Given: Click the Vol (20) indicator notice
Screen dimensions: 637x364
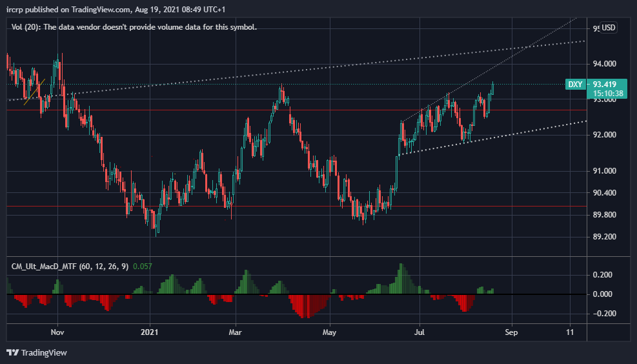Looking at the screenshot, I should [x=134, y=27].
